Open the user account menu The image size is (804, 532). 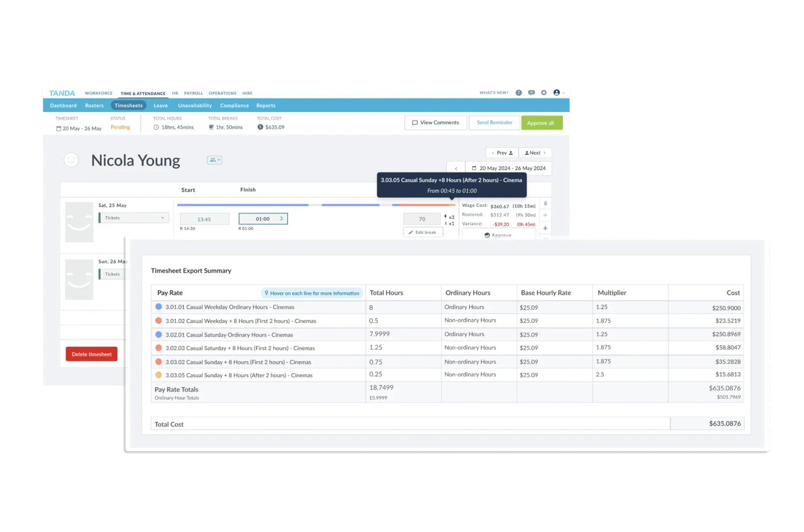click(x=559, y=93)
